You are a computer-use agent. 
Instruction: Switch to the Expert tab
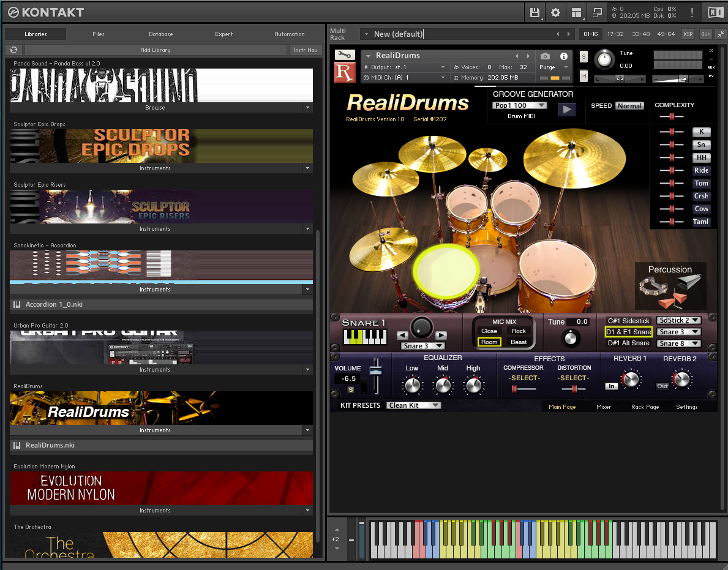click(223, 34)
